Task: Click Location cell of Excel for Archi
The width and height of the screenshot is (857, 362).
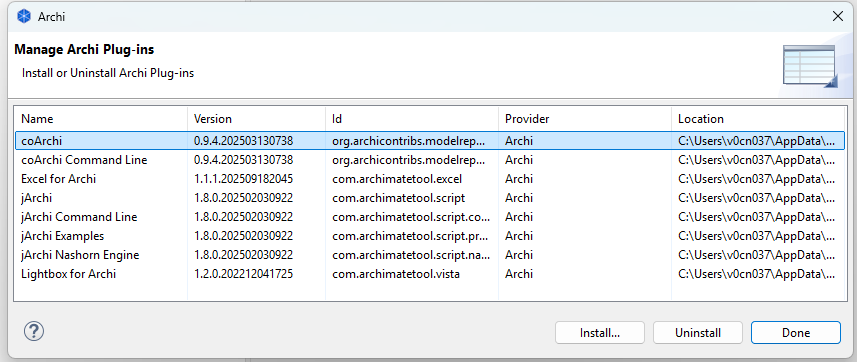Action: tap(756, 178)
